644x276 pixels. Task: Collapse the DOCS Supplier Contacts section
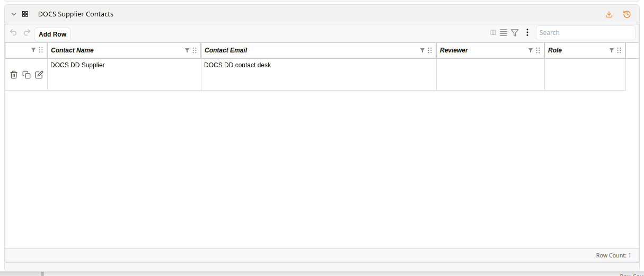click(14, 14)
